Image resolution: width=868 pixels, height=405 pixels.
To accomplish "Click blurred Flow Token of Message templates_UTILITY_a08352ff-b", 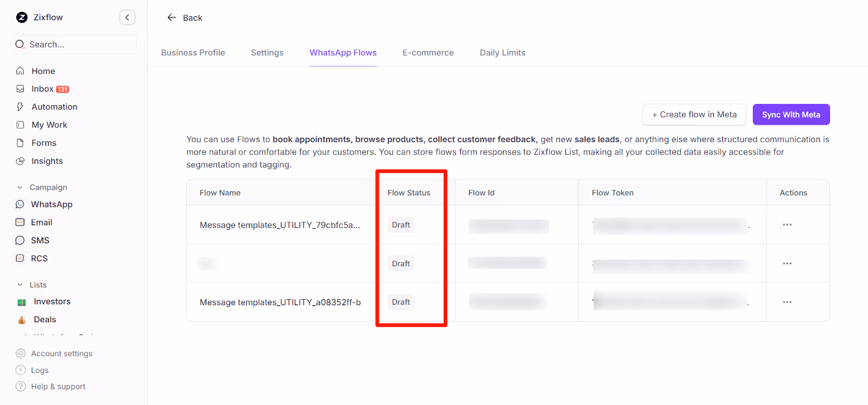I will (x=671, y=301).
